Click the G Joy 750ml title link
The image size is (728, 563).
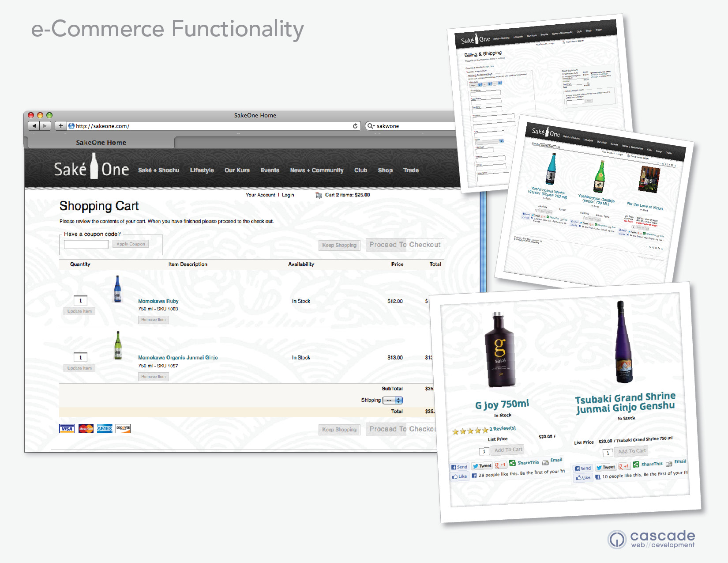point(502,404)
